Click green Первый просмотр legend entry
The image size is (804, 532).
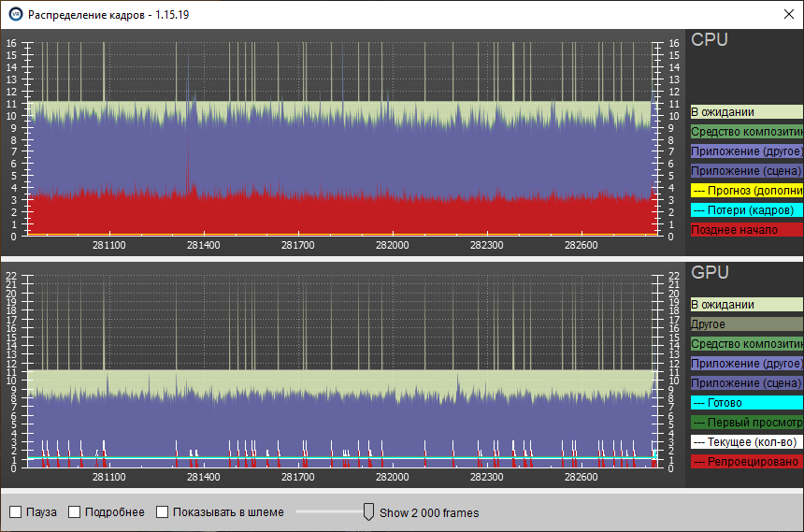[x=747, y=423]
